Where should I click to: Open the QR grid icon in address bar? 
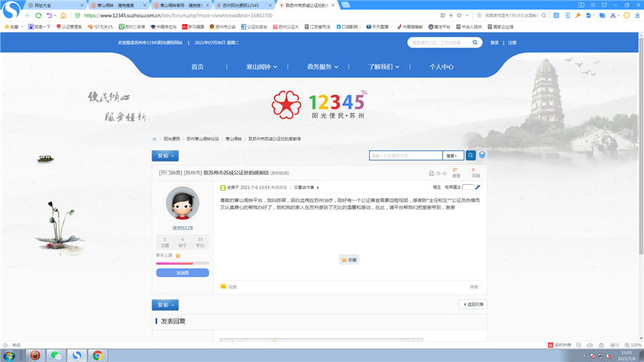(x=442, y=16)
